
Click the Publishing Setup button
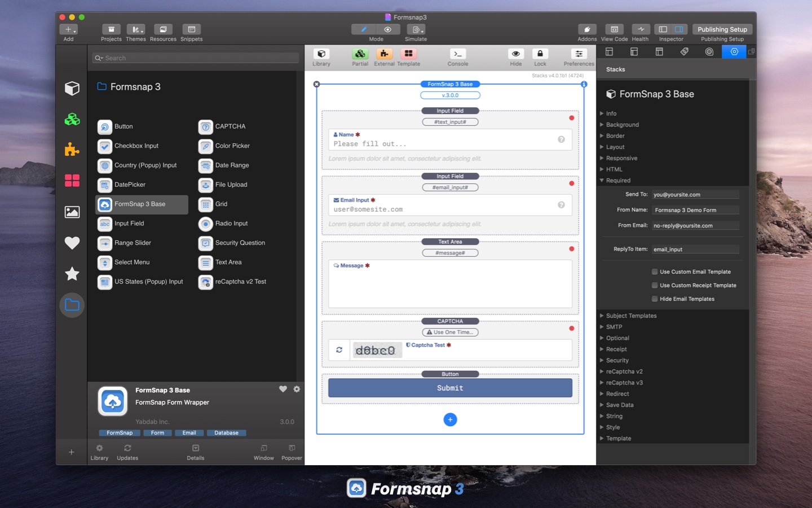(722, 29)
